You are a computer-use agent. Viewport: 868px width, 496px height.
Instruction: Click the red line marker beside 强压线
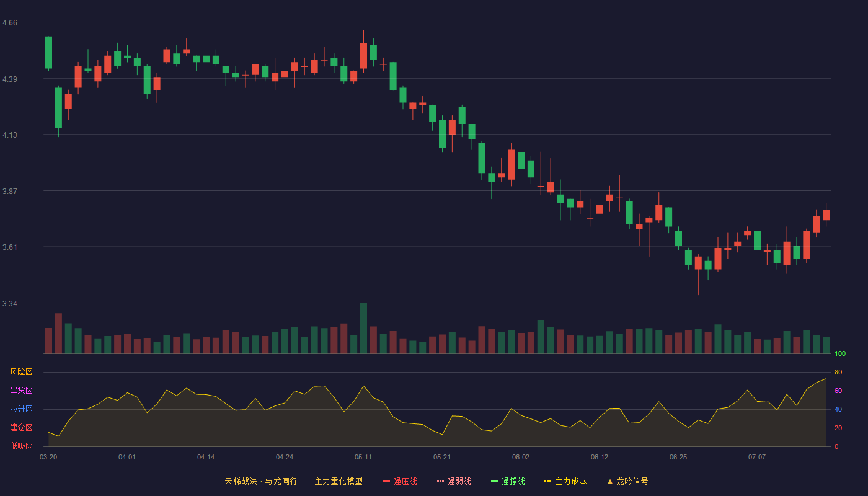tap(386, 481)
